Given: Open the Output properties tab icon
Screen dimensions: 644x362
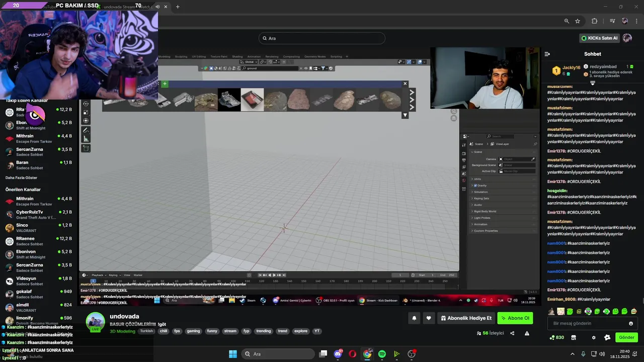Looking at the screenshot, I should [x=464, y=160].
